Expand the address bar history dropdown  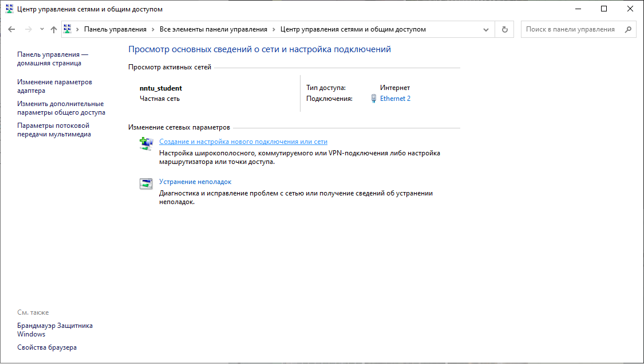[x=486, y=30]
